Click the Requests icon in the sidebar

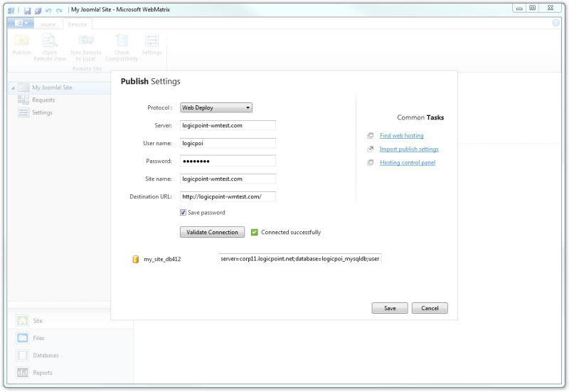23,100
